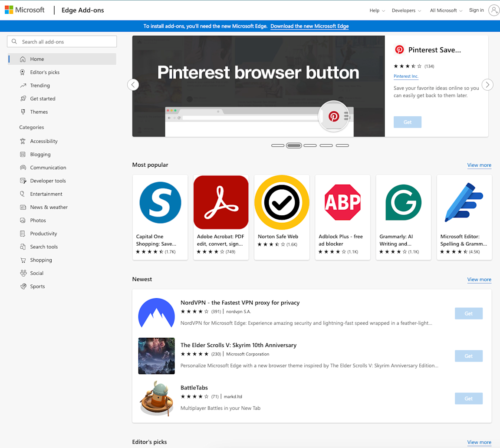Image resolution: width=500 pixels, height=448 pixels.
Task: Open the Adblock Plus add-on thumbnail
Action: pyautogui.click(x=342, y=202)
